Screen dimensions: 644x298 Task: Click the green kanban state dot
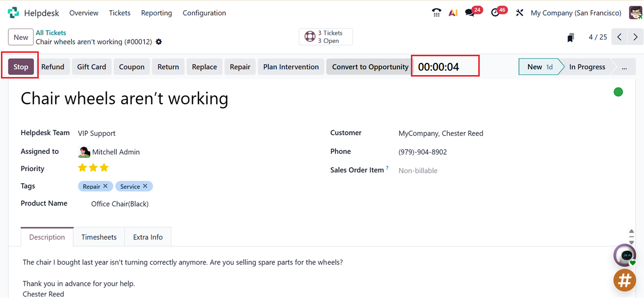pyautogui.click(x=618, y=92)
